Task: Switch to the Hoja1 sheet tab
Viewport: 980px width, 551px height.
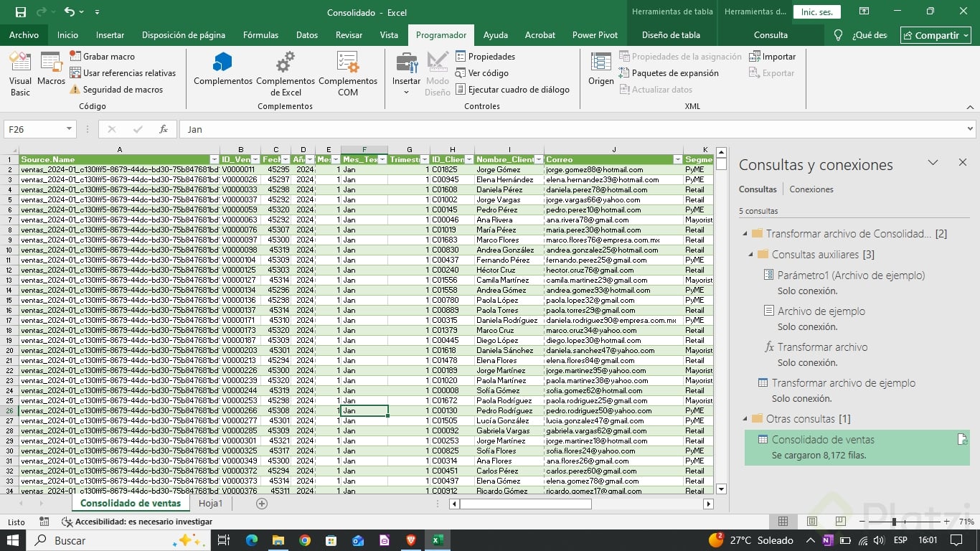Action: [210, 504]
